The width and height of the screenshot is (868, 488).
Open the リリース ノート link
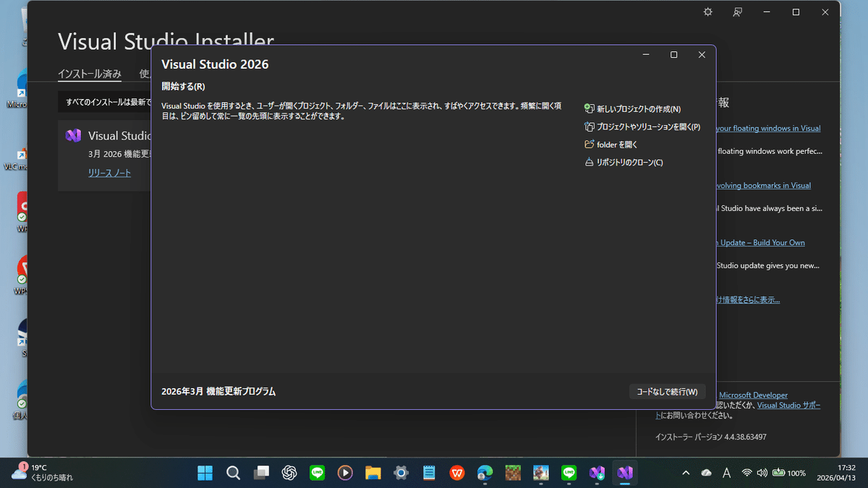109,173
